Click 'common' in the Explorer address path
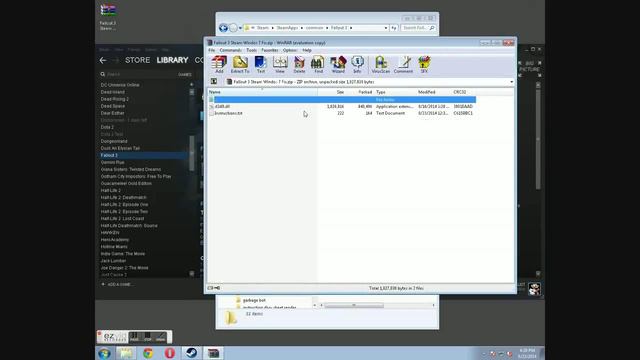This screenshot has width=640, height=360. [314, 28]
